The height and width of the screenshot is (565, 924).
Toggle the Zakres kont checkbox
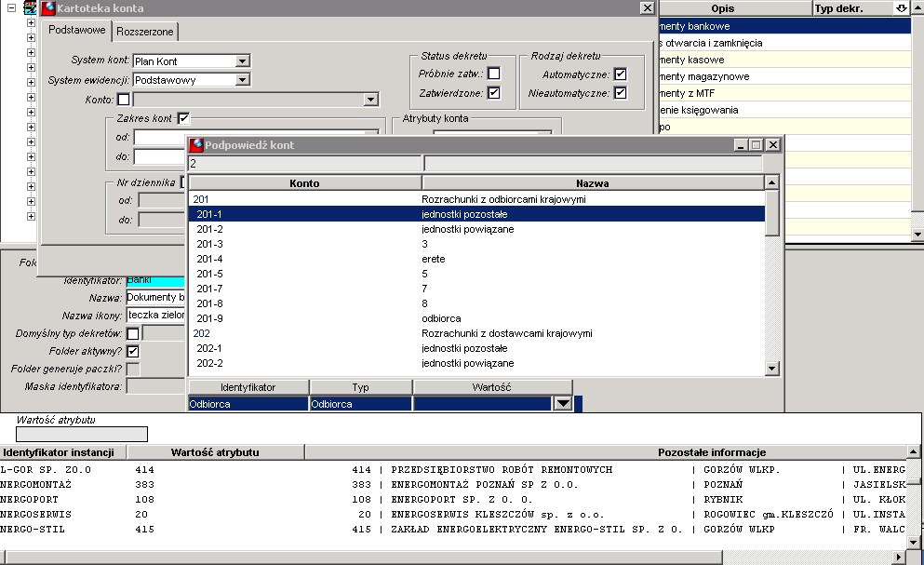184,118
